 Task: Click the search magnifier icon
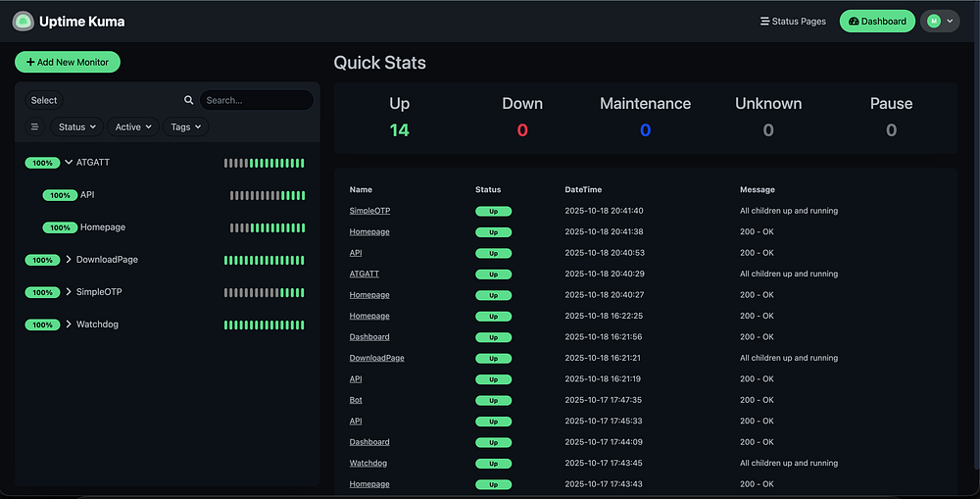click(x=189, y=100)
